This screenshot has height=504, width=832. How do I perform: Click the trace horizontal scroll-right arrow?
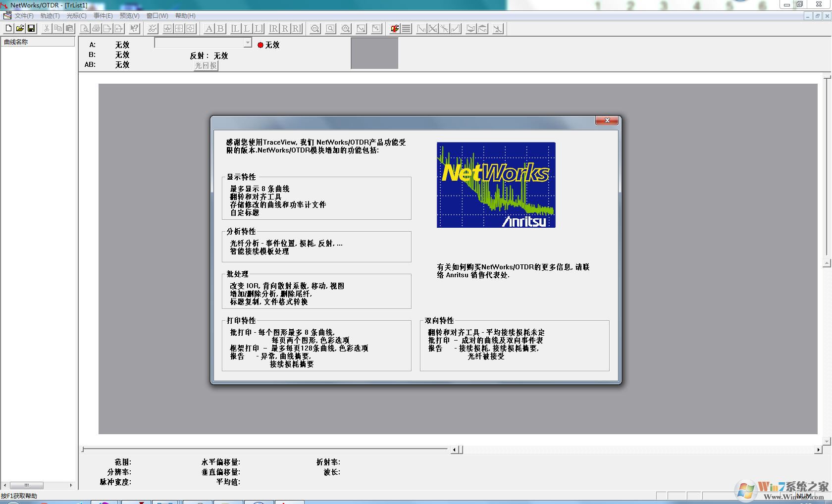818,450
